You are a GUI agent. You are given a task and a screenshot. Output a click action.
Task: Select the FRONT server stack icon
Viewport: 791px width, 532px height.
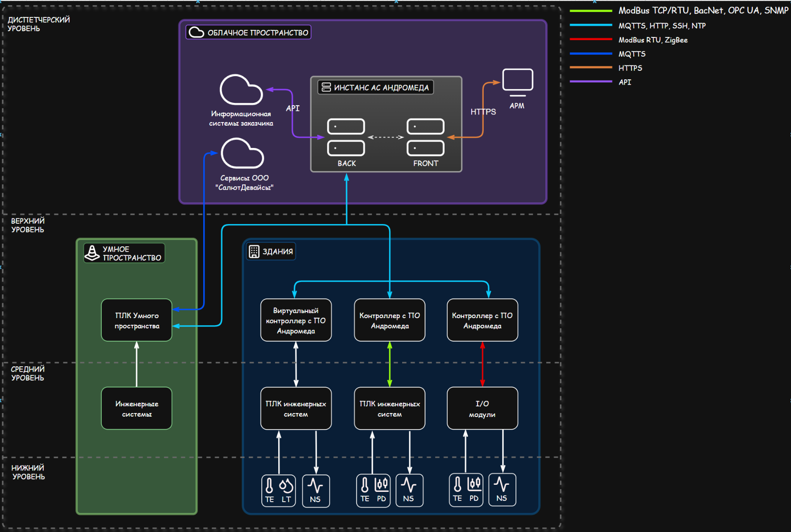425,137
